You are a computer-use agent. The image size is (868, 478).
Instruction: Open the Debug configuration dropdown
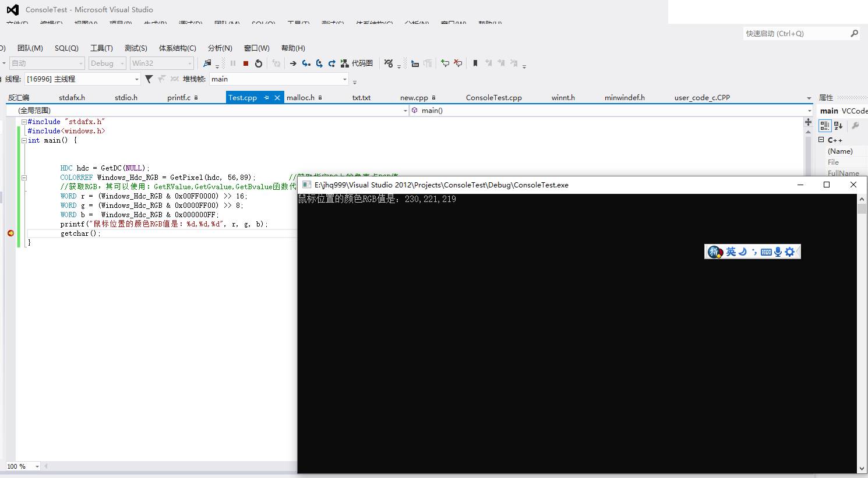107,63
